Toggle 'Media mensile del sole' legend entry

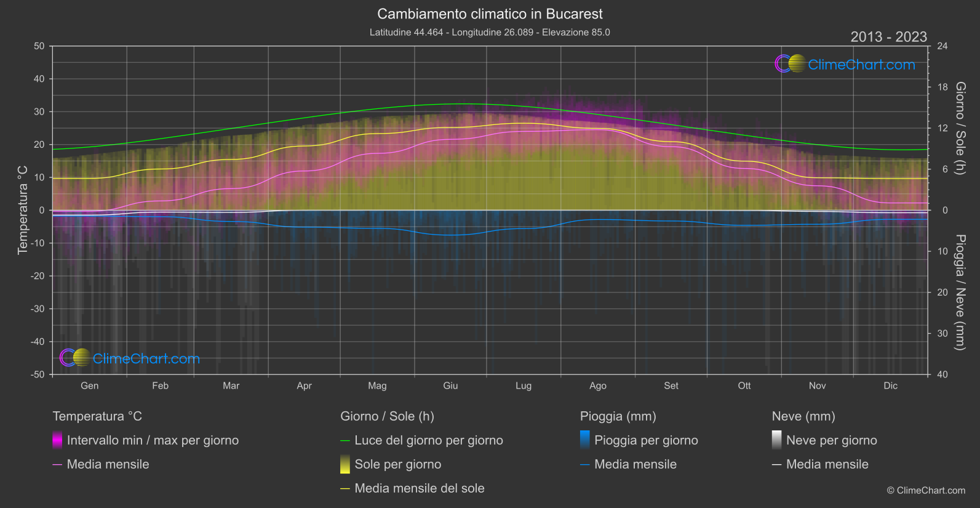coord(412,488)
